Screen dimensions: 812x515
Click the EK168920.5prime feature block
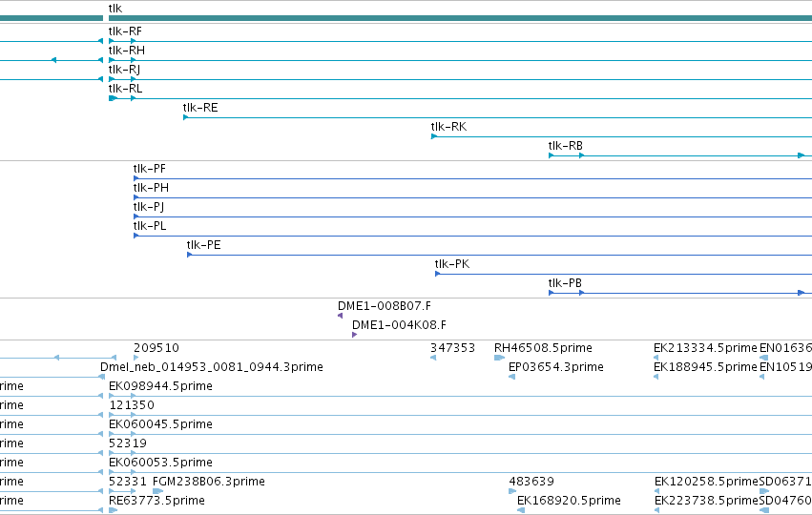(521, 510)
